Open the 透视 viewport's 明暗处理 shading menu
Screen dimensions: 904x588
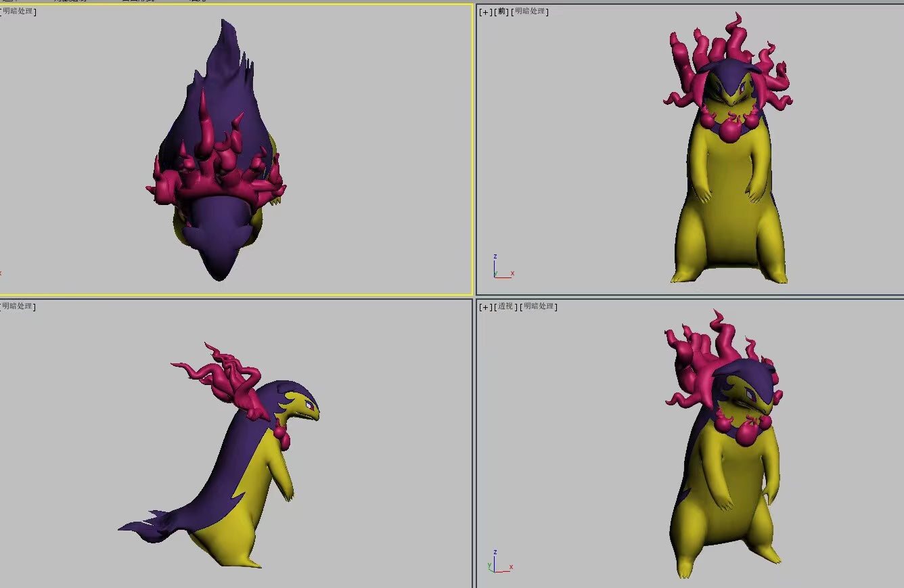pos(539,307)
